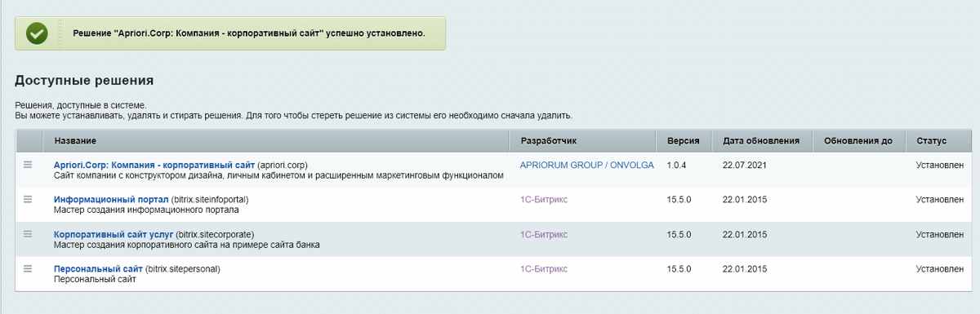The height and width of the screenshot is (314, 980).
Task: Click the Доступные решения heading
Action: (x=85, y=81)
